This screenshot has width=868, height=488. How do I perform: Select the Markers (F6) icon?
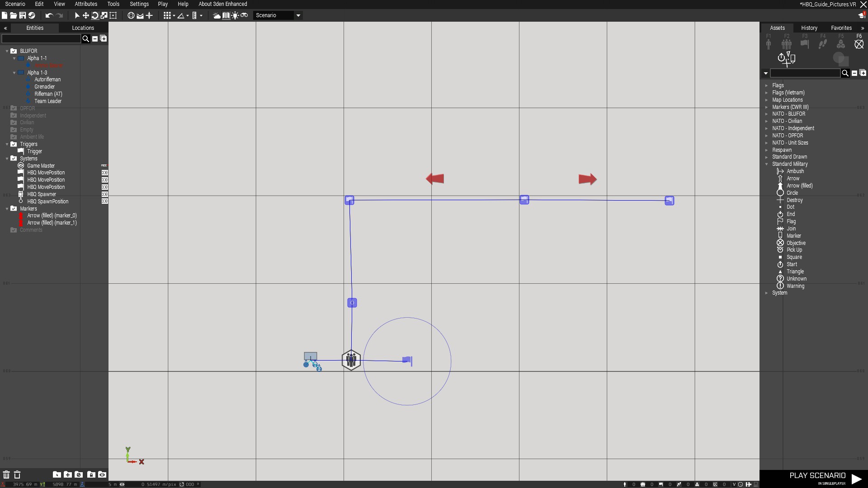pyautogui.click(x=859, y=44)
